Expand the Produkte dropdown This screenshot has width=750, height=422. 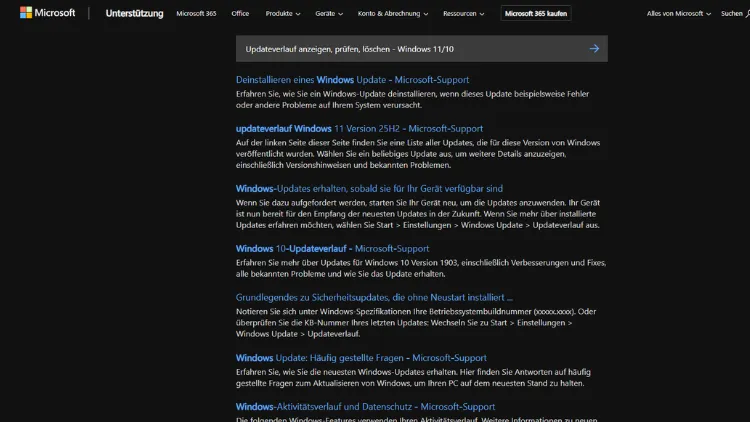click(x=283, y=13)
